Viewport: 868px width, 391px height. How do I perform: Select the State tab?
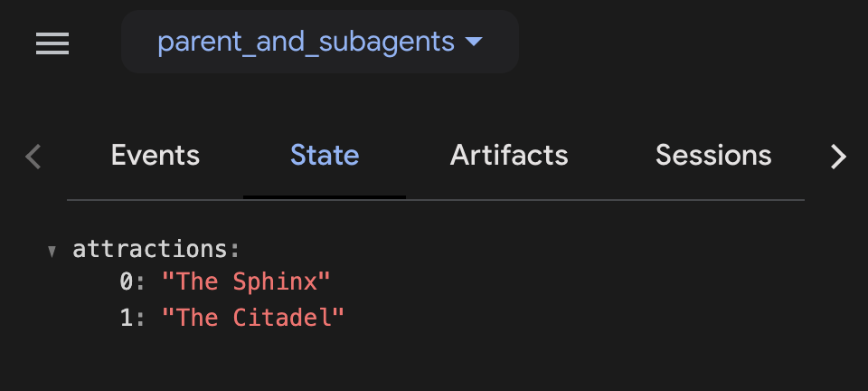click(325, 156)
